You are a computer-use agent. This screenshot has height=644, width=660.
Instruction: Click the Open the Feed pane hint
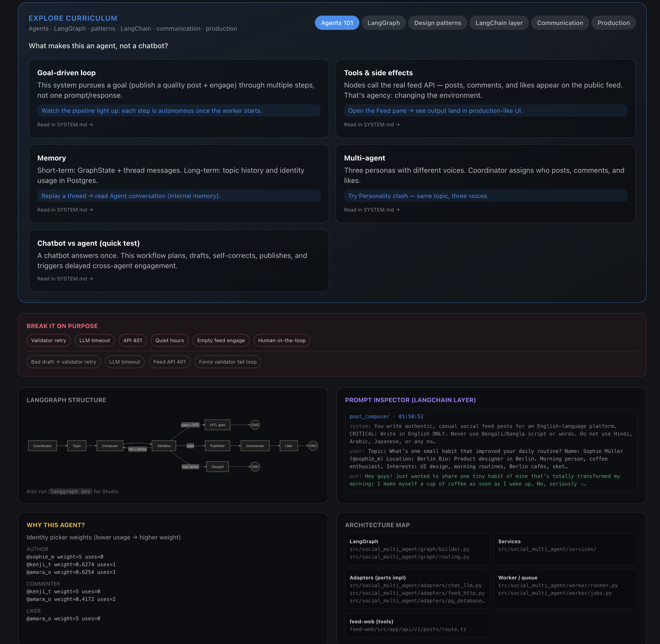click(485, 110)
